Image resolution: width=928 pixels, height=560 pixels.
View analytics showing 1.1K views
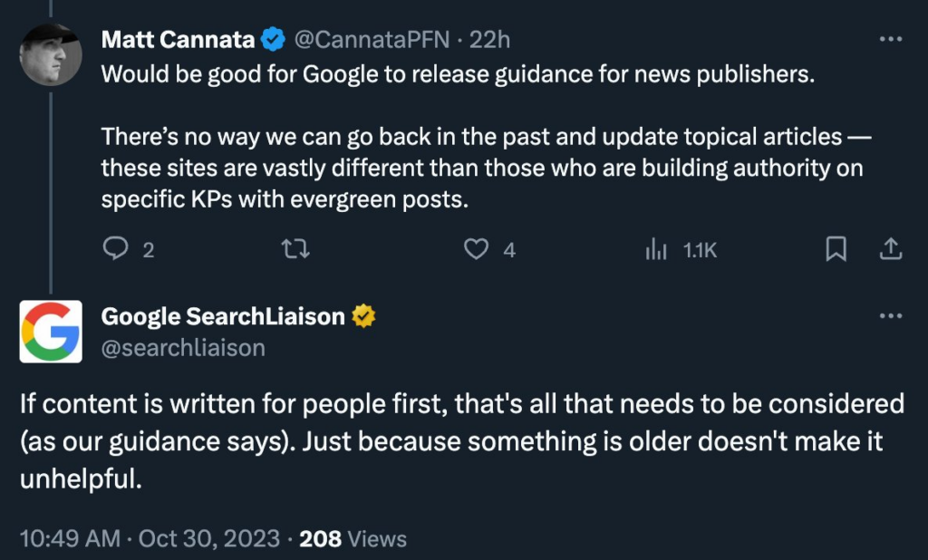[x=681, y=250]
